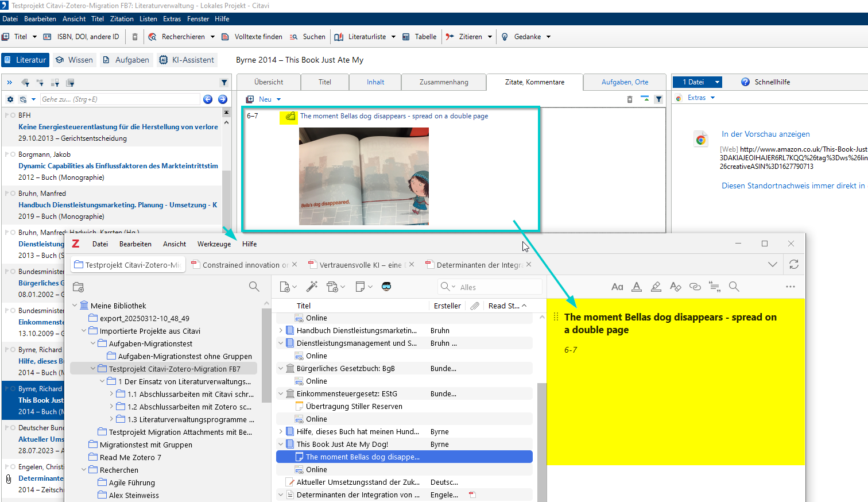Open the Listen menu in Citavi

click(x=148, y=19)
